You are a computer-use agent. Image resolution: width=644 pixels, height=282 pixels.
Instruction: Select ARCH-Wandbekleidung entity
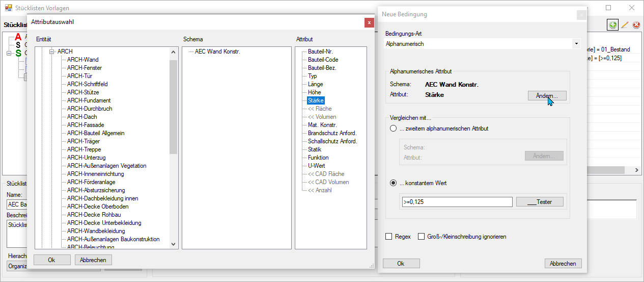coord(96,231)
